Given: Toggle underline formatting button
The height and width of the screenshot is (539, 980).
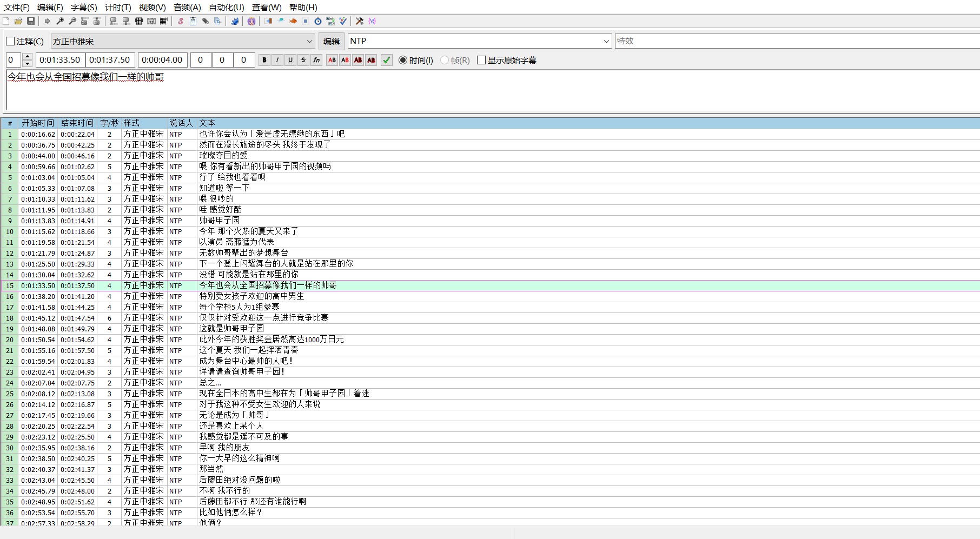Looking at the screenshot, I should tap(290, 60).
